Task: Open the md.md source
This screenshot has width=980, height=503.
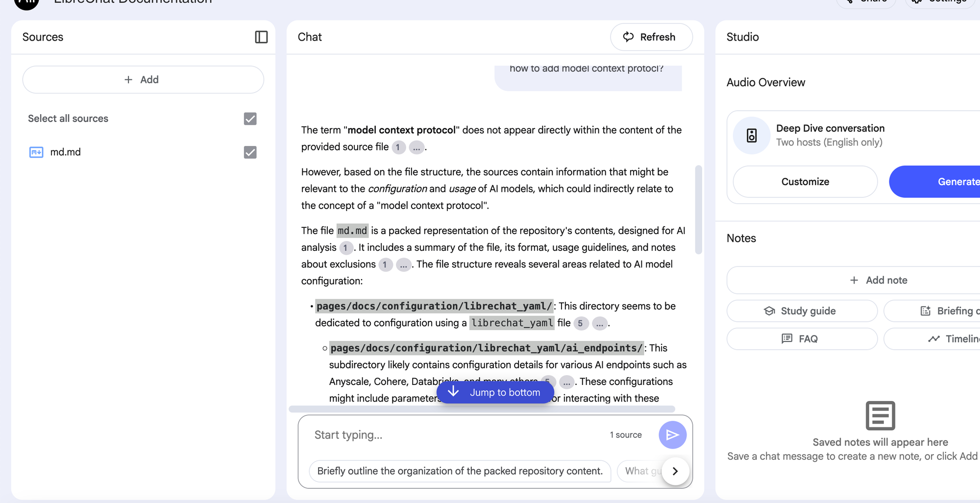Action: (66, 152)
